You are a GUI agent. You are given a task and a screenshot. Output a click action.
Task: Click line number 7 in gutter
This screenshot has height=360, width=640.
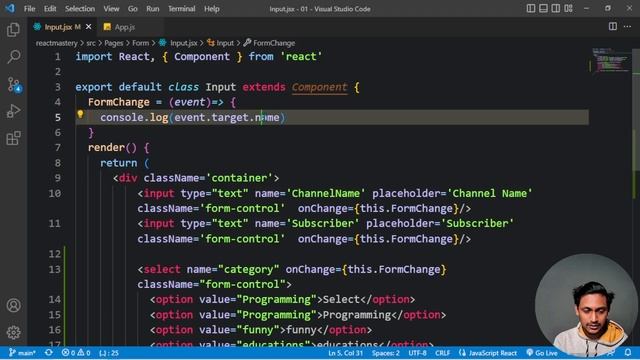pyautogui.click(x=58, y=147)
